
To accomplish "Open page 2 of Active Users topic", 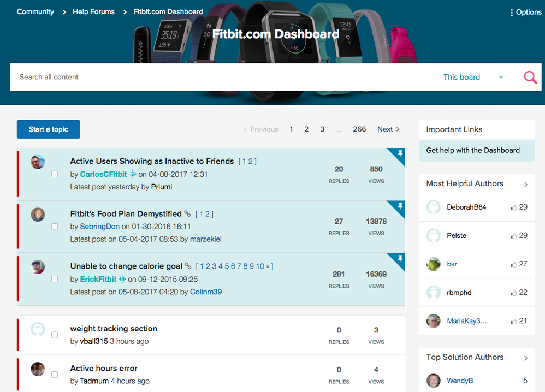I will (x=250, y=161).
